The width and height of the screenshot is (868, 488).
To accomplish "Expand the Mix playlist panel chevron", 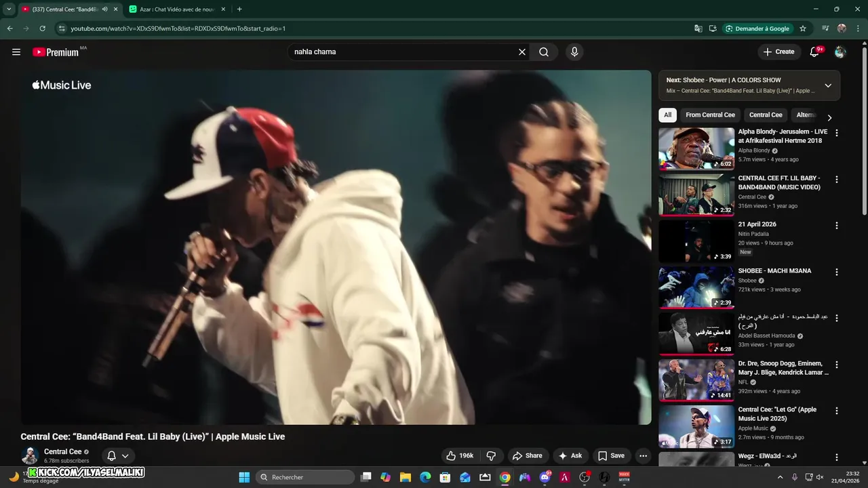I will [x=828, y=85].
